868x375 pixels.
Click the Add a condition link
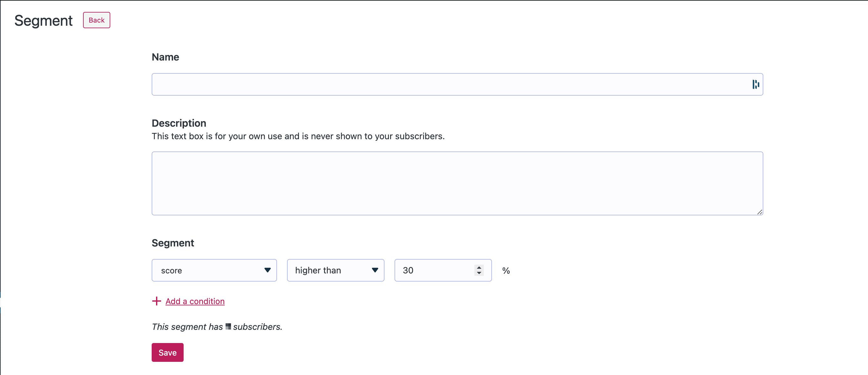point(195,301)
